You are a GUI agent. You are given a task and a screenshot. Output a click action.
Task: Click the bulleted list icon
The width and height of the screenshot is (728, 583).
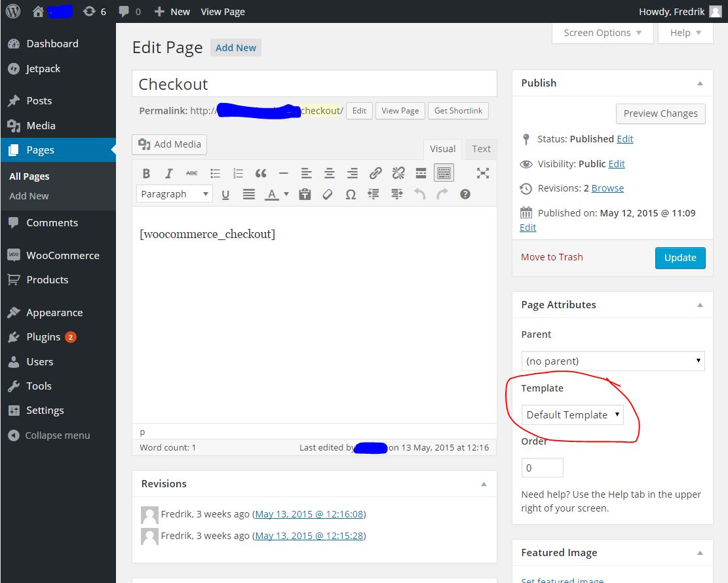click(x=215, y=173)
